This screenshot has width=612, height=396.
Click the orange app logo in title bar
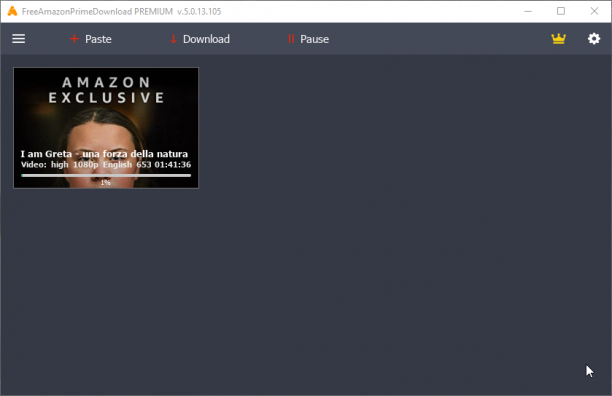coord(12,11)
